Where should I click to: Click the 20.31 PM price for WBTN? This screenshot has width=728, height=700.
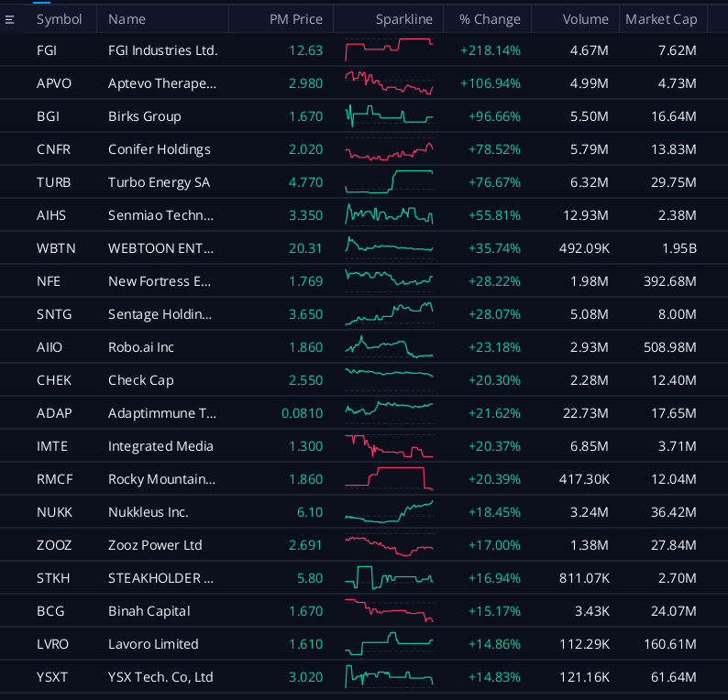[x=305, y=247]
